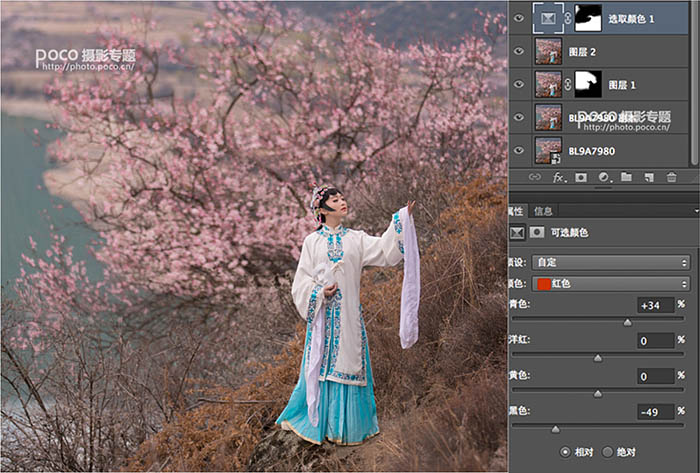Screen dimensions: 700x473
Task: Select the 绝对 (Absolute) radio button
Action: click(607, 452)
